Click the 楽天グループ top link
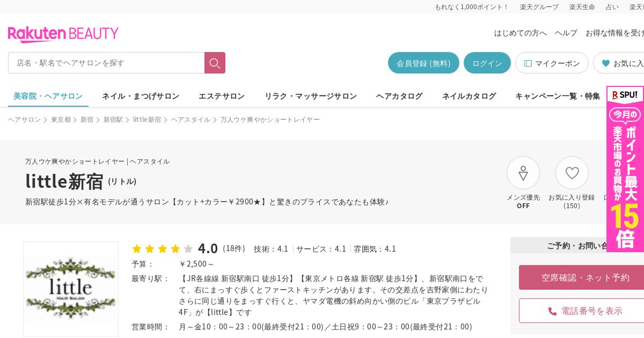The height and width of the screenshot is (338, 644). [539, 7]
